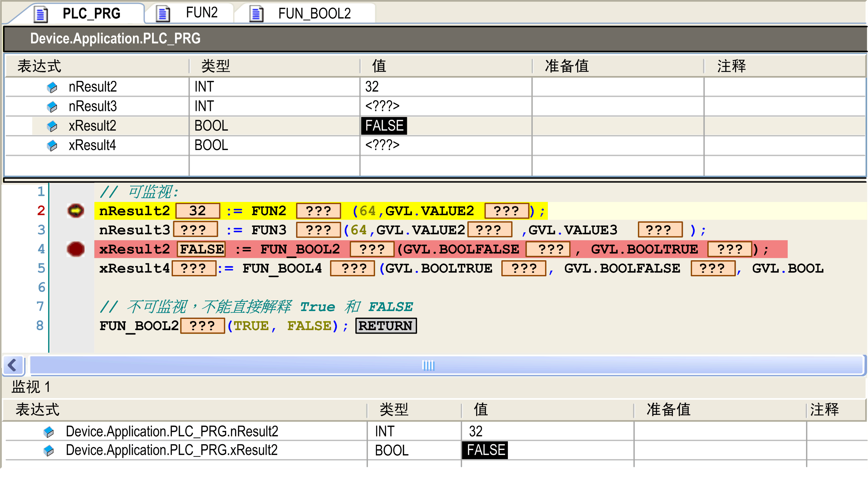Screen dimensions: 868x483
Task: Click the variable icon beside xResult2
Action: click(x=52, y=126)
